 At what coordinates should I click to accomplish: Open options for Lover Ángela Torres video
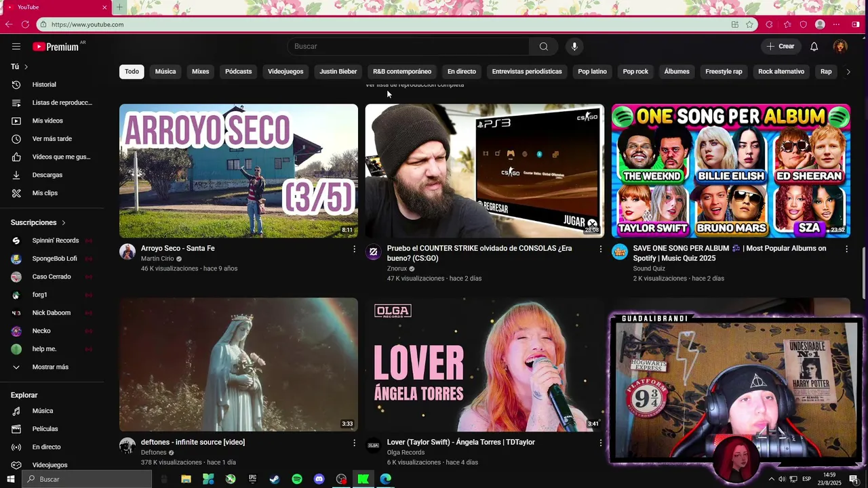(600, 443)
